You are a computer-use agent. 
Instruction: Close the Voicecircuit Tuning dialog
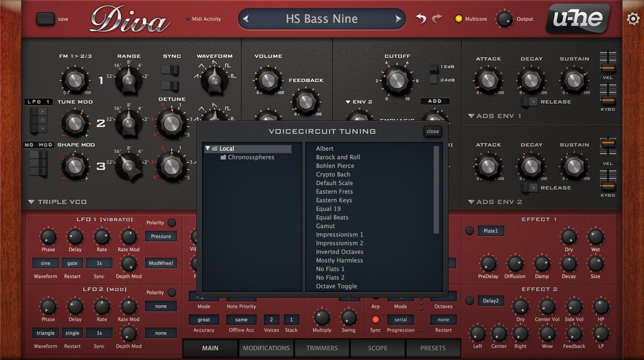point(433,132)
